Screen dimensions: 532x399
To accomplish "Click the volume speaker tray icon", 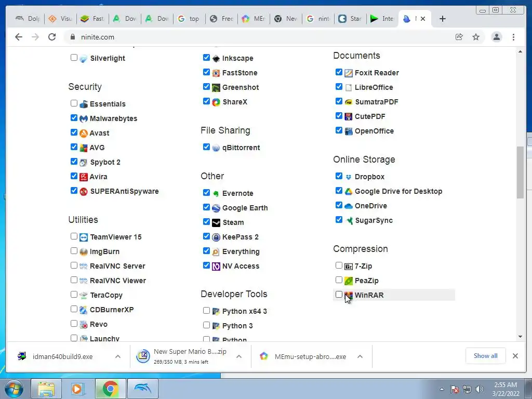I will point(479,389).
